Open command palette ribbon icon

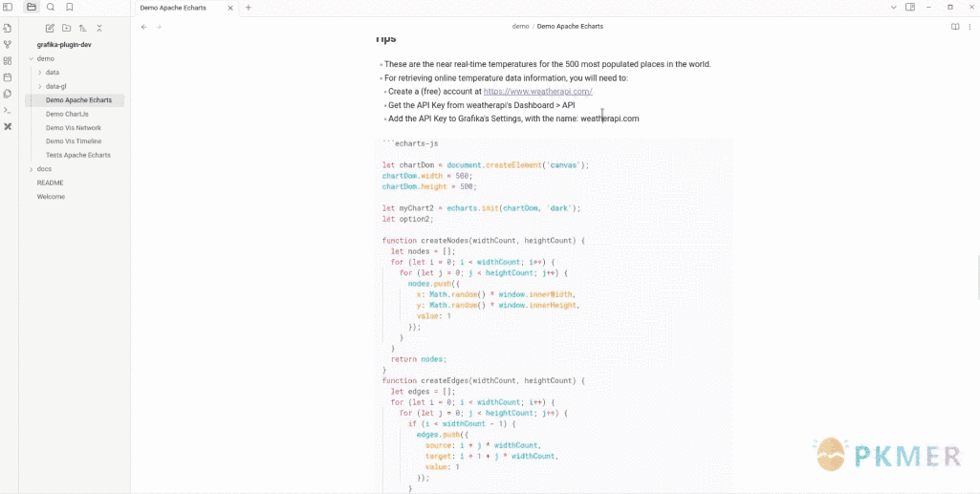tap(8, 110)
